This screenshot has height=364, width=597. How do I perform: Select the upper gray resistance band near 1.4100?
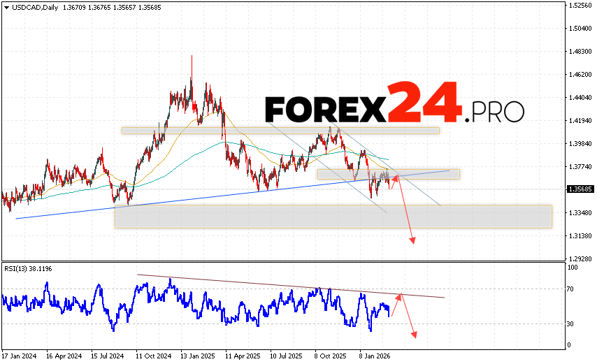[280, 130]
